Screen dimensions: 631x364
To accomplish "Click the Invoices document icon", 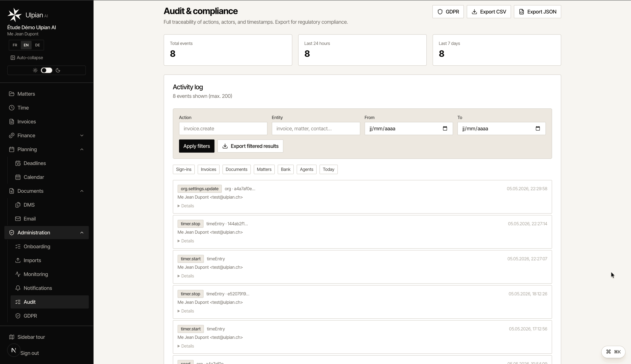I will 12,122.
